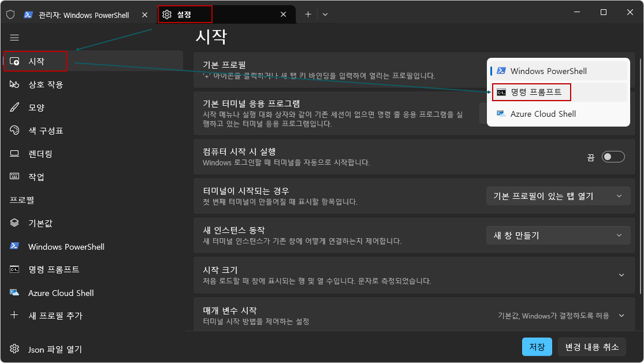Open the Windows PowerShell profile in the sidebar
This screenshot has height=363, width=644.
(x=93, y=246)
